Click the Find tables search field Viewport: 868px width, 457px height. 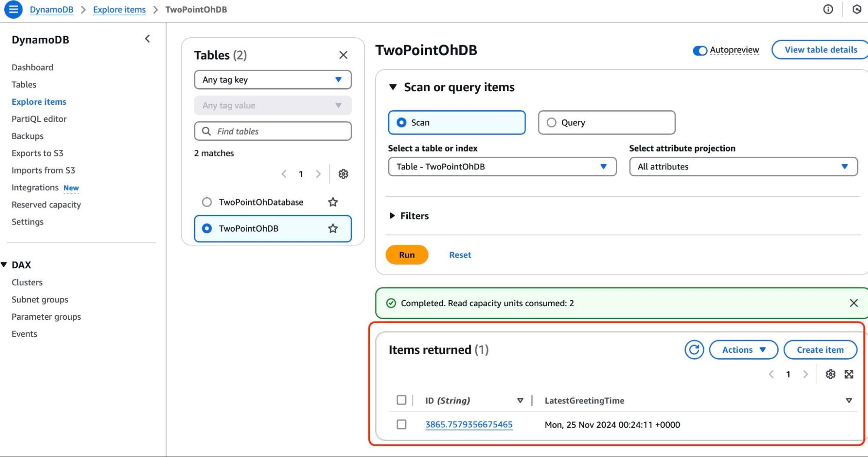click(x=273, y=131)
